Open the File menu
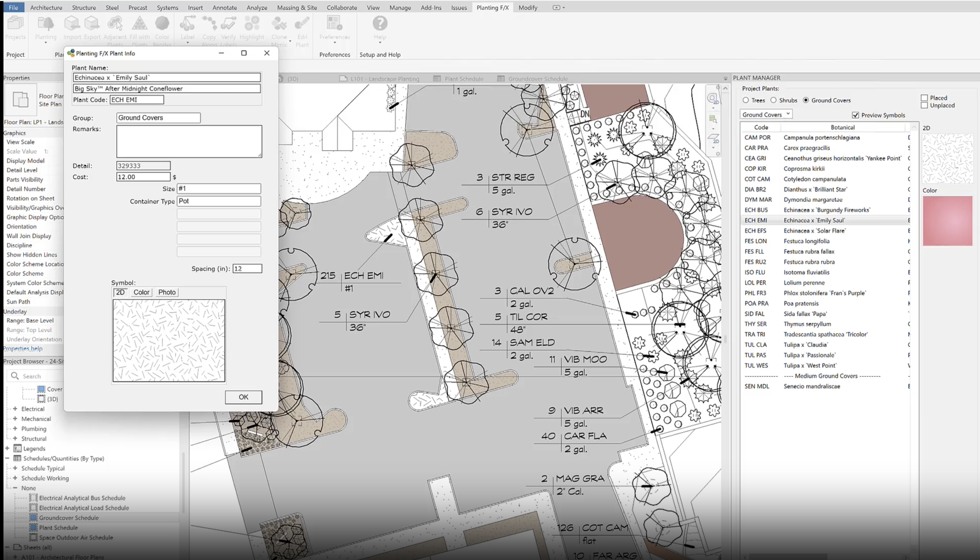Viewport: 980px width, 560px height. (14, 7)
